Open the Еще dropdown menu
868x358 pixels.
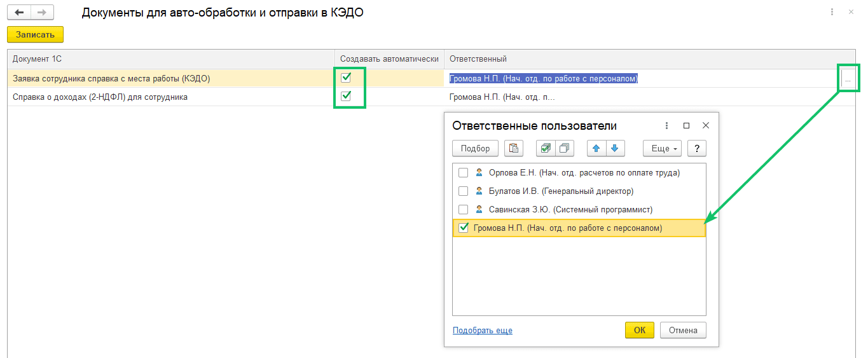pos(662,148)
